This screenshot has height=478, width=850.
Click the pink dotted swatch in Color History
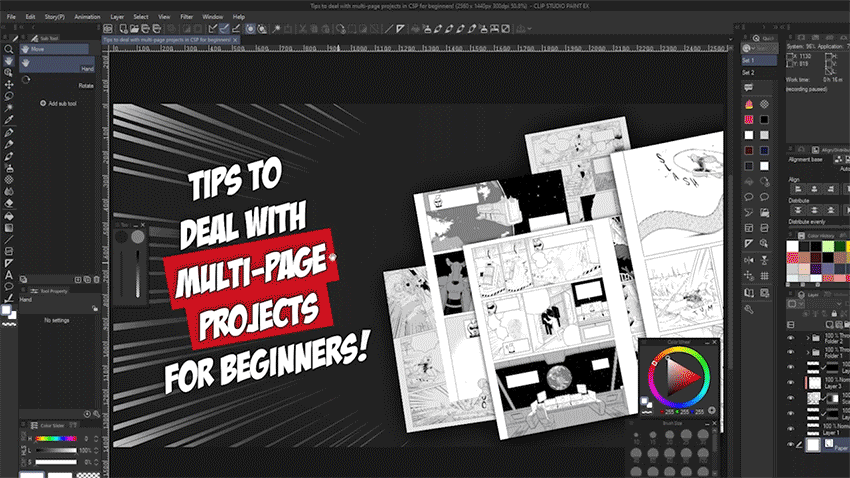coord(793,259)
